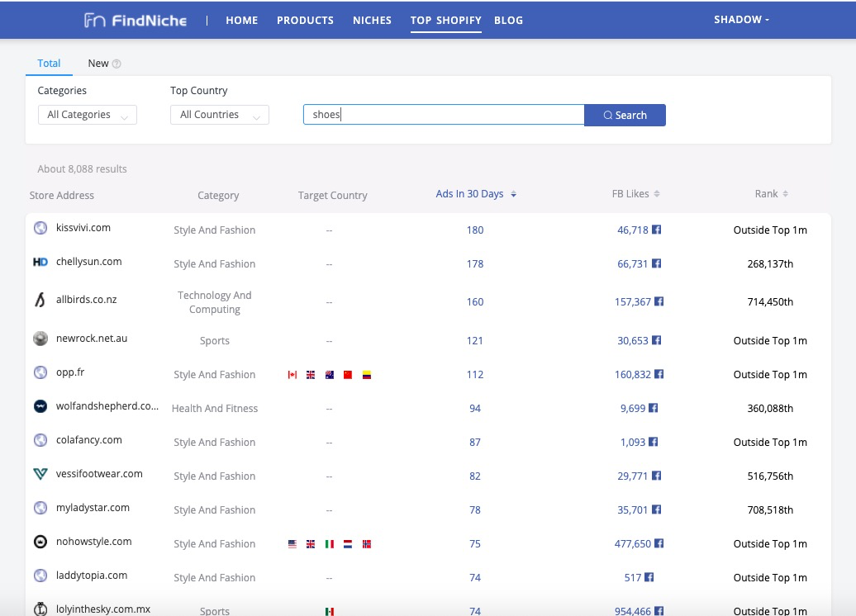Click About 8,088 results text
Screen dimensions: 856x616
82,168
